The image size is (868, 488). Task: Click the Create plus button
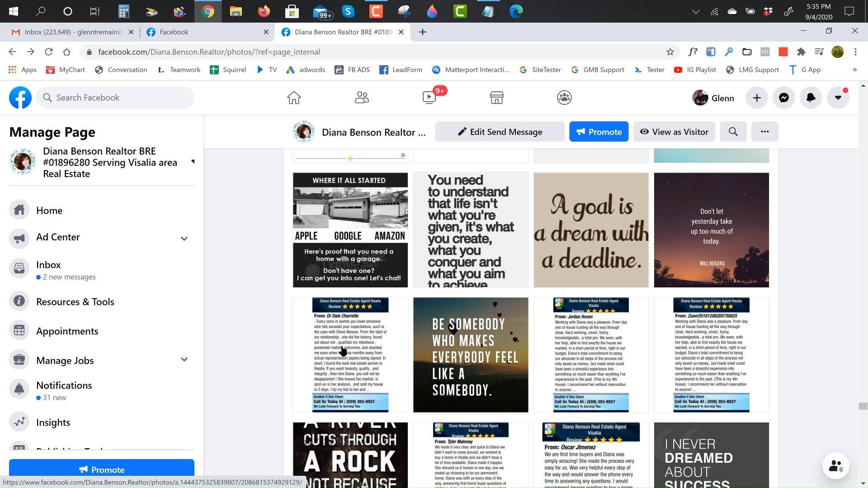pyautogui.click(x=757, y=98)
